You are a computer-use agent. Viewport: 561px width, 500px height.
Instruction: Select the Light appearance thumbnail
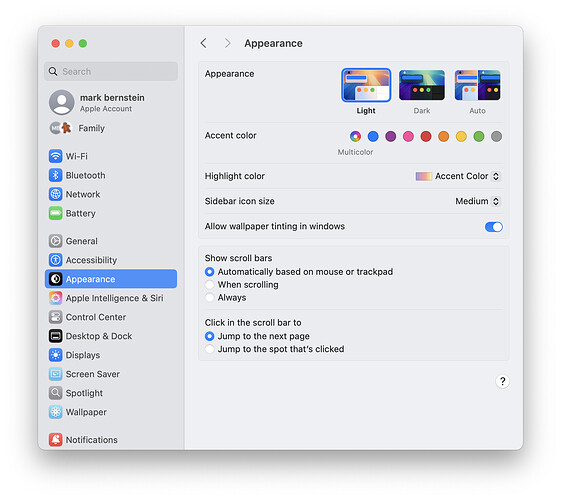366,85
